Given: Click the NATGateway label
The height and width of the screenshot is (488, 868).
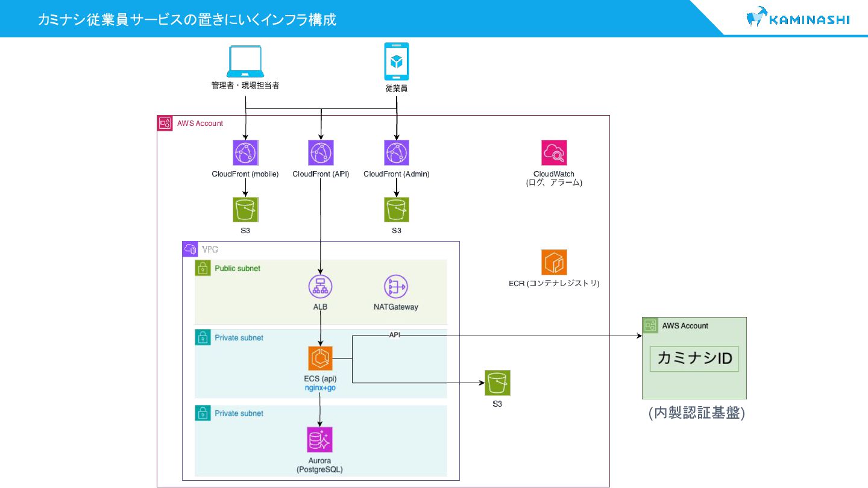Looking at the screenshot, I should pyautogui.click(x=396, y=307).
